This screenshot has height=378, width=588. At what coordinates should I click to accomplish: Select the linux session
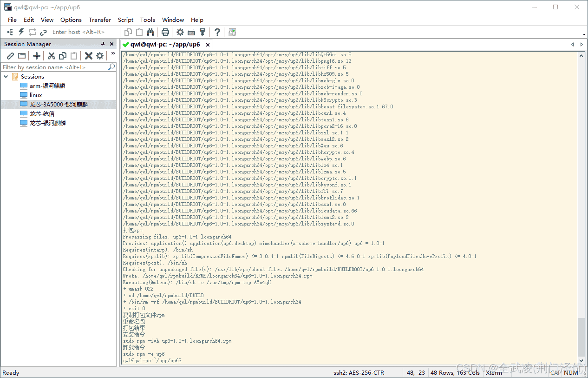[36, 95]
